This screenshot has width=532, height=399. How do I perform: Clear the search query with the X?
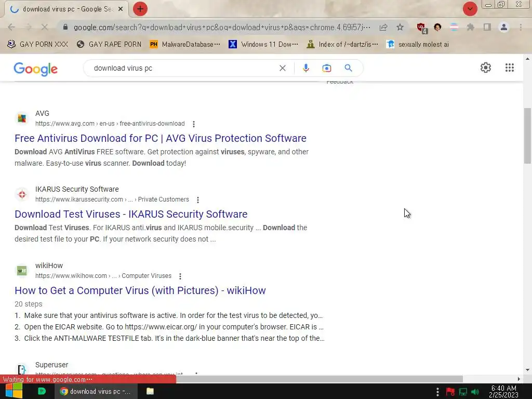(x=282, y=68)
